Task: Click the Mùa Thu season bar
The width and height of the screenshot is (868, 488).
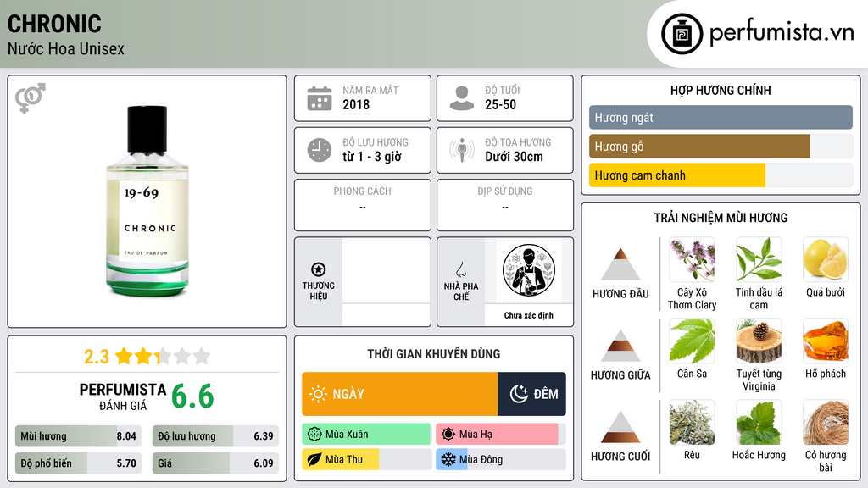Action: (x=366, y=459)
